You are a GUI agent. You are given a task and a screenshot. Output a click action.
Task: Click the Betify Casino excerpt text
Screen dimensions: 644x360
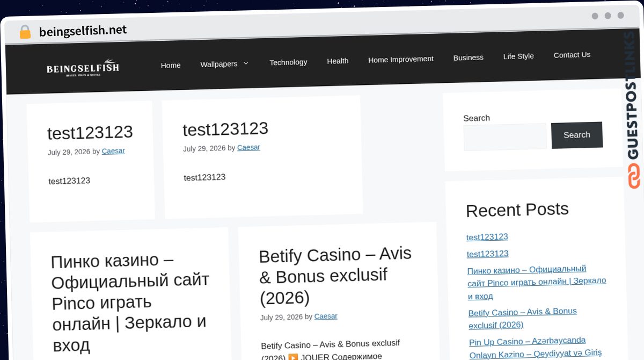coord(331,350)
